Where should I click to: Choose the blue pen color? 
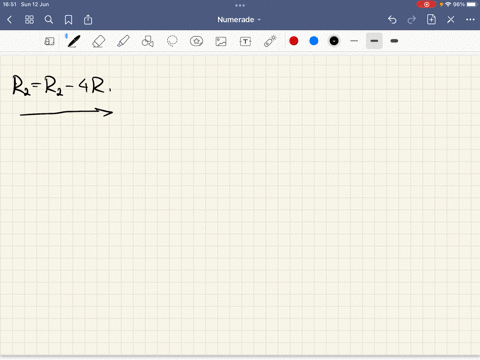(314, 41)
